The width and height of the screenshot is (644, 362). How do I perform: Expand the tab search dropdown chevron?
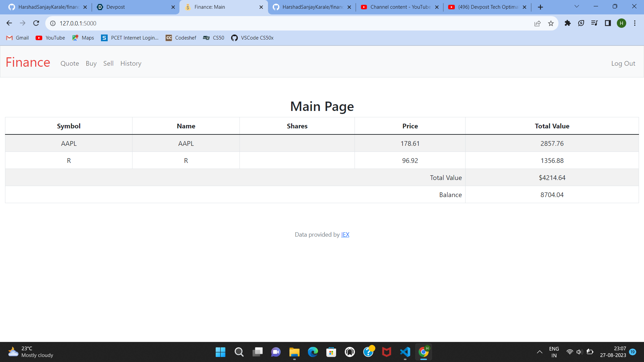[x=577, y=6]
